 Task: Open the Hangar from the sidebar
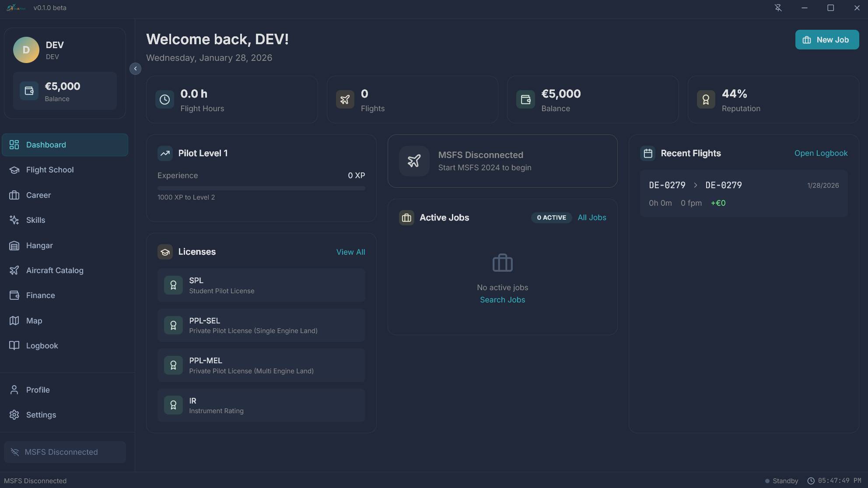39,246
